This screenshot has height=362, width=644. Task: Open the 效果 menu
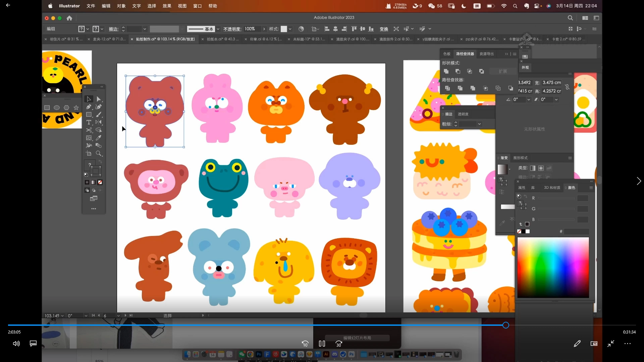click(x=167, y=6)
